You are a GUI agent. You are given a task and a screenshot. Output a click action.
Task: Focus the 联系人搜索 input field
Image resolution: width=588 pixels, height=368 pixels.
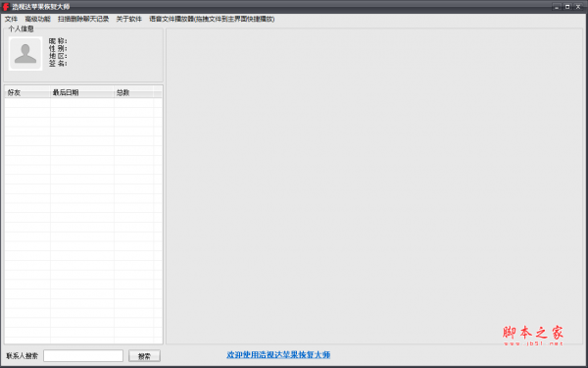pyautogui.click(x=83, y=355)
